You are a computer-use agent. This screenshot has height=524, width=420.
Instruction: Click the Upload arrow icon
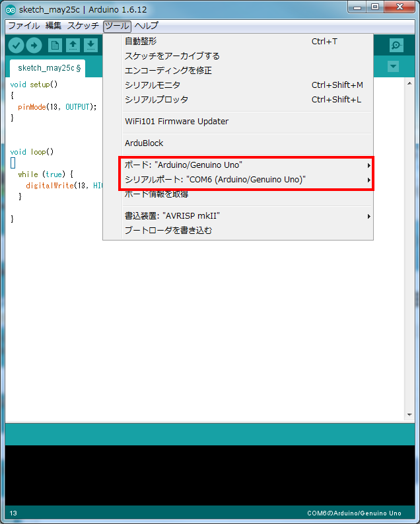[x=34, y=45]
